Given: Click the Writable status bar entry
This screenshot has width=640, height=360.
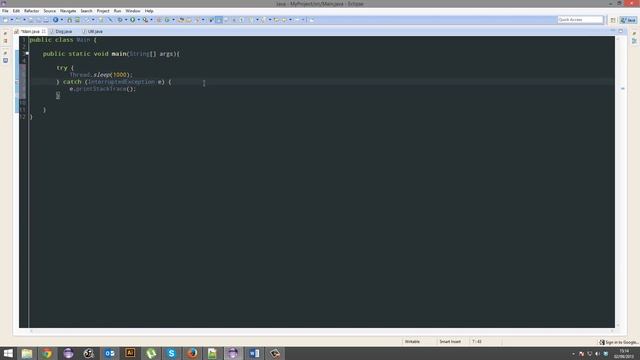Looking at the screenshot, I should (x=412, y=342).
